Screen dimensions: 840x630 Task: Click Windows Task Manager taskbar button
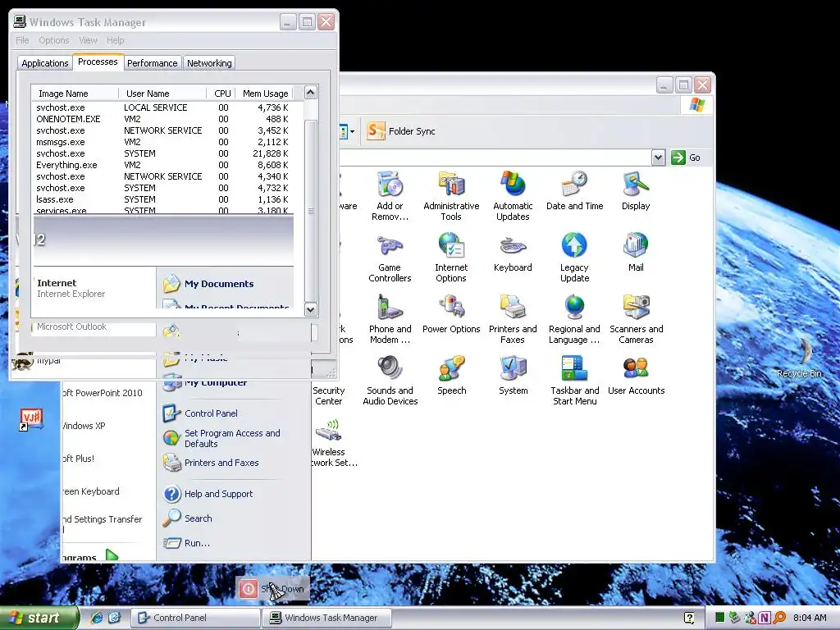[326, 618]
